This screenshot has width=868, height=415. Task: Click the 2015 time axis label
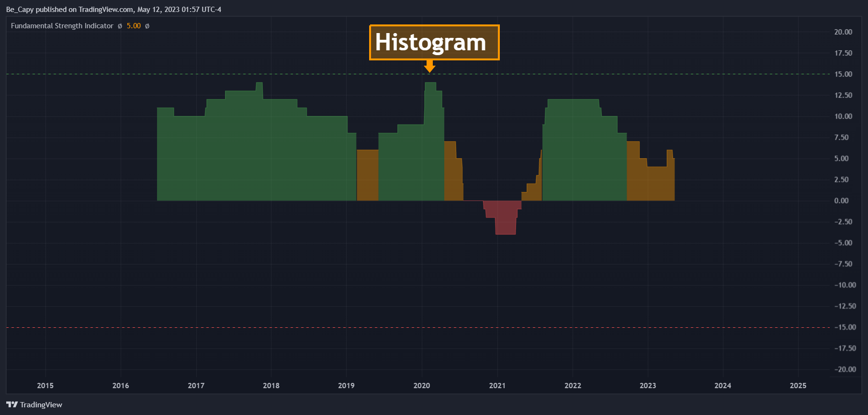click(45, 386)
